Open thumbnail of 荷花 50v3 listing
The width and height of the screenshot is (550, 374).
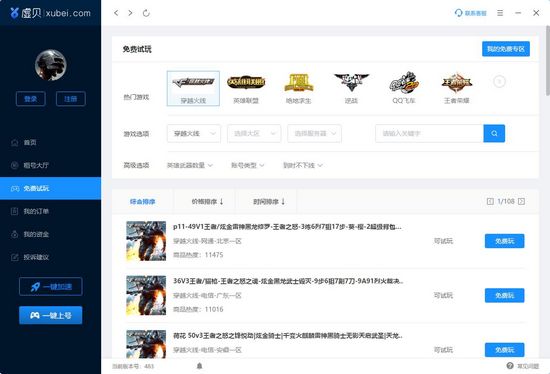[146, 344]
